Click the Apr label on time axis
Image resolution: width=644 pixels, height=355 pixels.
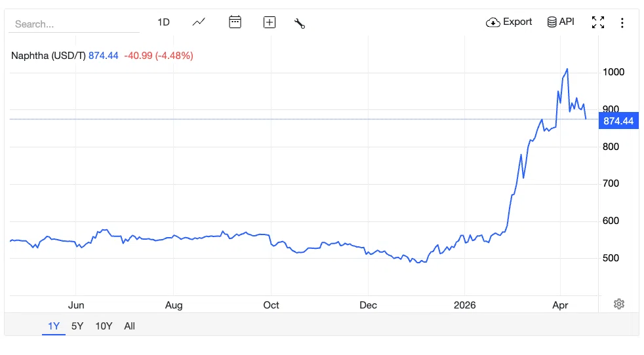click(x=560, y=305)
